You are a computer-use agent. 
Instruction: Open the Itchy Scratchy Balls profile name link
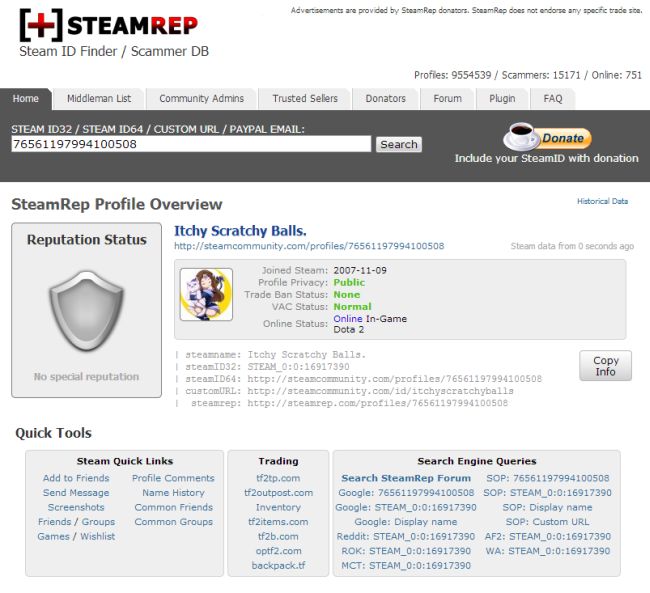[x=240, y=231]
